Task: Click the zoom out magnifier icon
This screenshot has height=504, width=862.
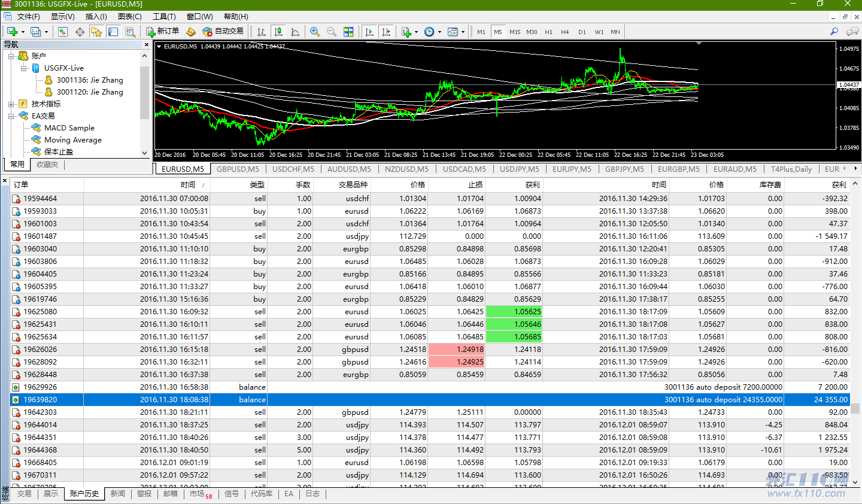Action: (332, 32)
